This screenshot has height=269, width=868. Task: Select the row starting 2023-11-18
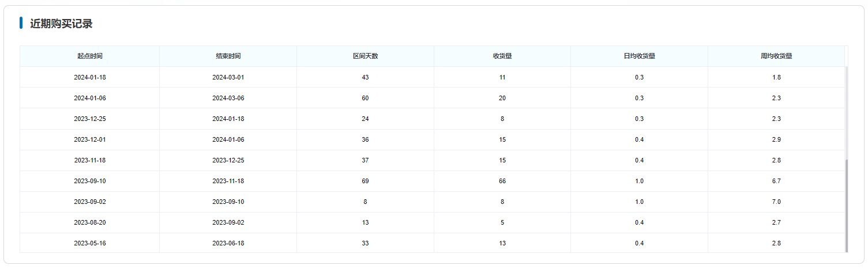point(433,160)
